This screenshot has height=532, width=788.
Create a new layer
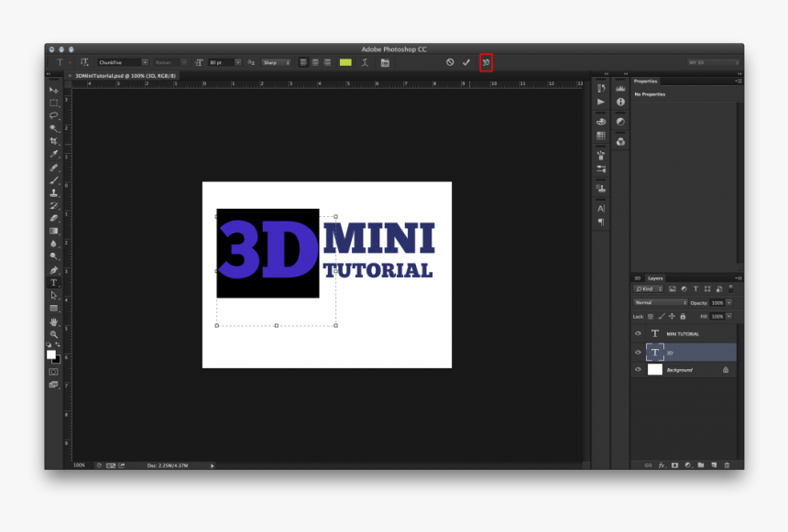pyautogui.click(x=714, y=465)
